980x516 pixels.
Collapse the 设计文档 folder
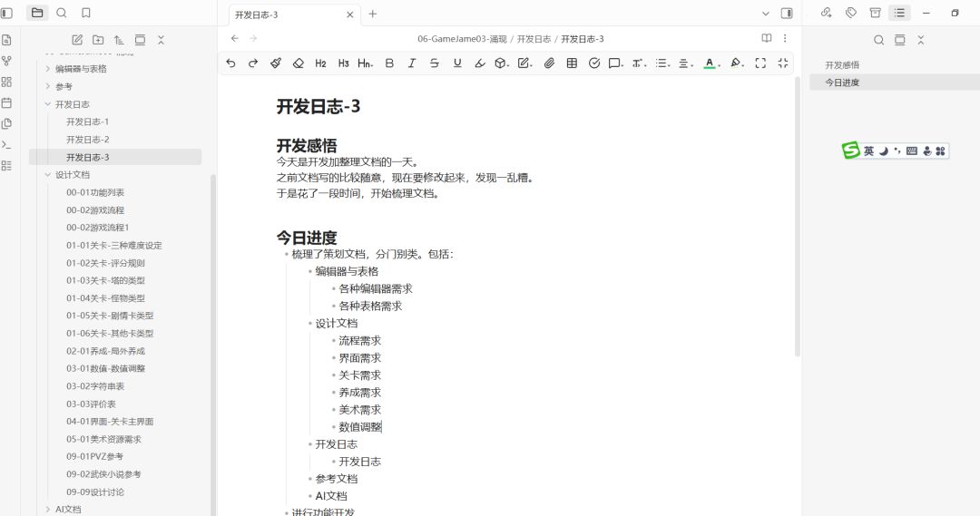(48, 175)
